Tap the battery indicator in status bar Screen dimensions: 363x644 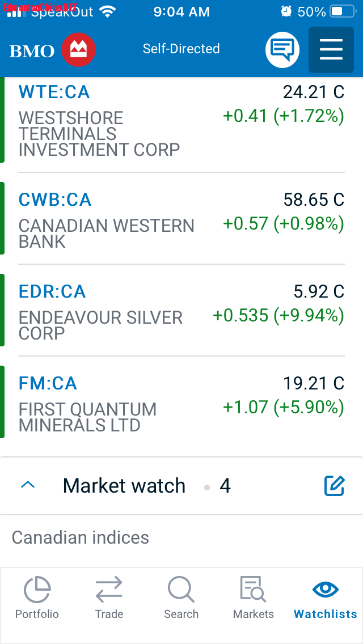(344, 11)
